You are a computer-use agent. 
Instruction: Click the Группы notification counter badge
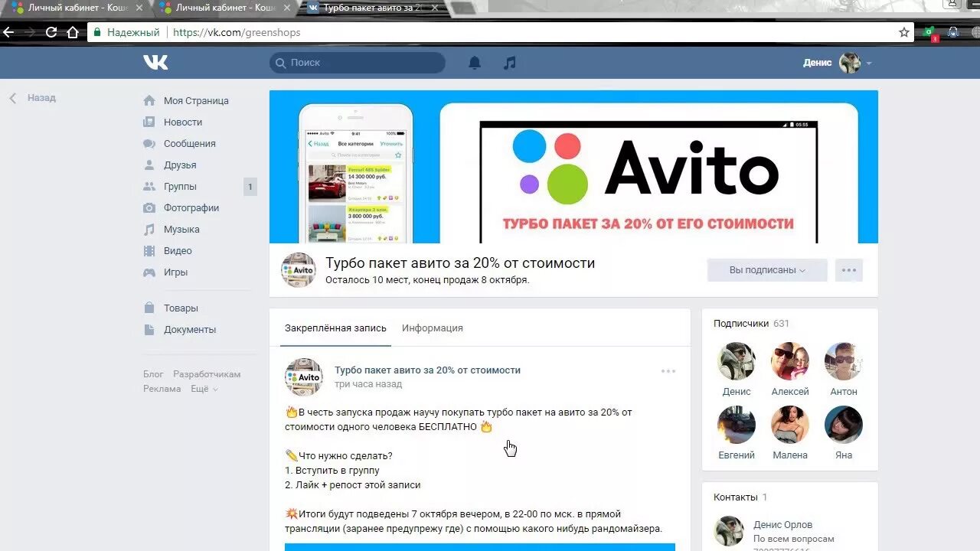click(x=250, y=186)
